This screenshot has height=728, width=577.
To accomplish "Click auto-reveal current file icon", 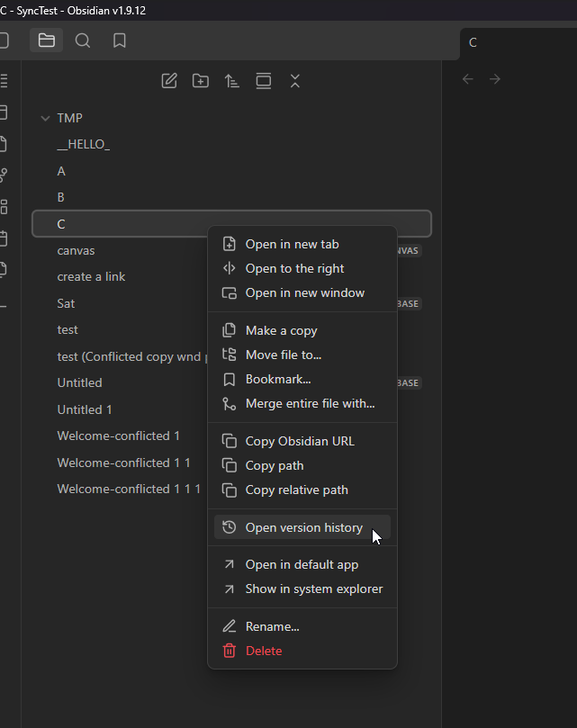I will [x=264, y=81].
